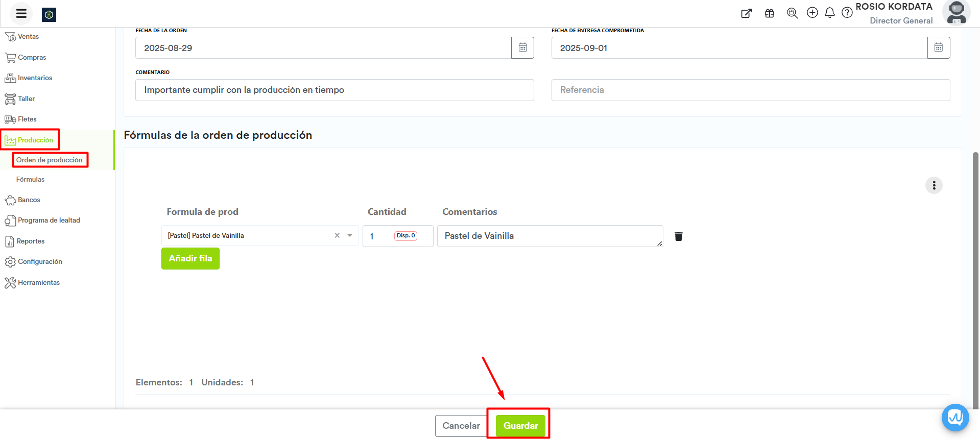The image size is (980, 440).
Task: Click the search magnifier icon in header
Action: pyautogui.click(x=792, y=13)
